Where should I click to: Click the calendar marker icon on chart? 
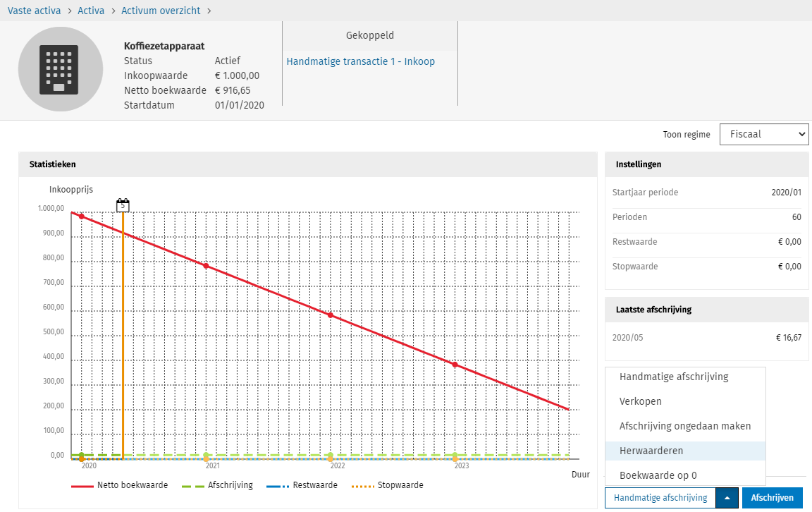click(123, 205)
